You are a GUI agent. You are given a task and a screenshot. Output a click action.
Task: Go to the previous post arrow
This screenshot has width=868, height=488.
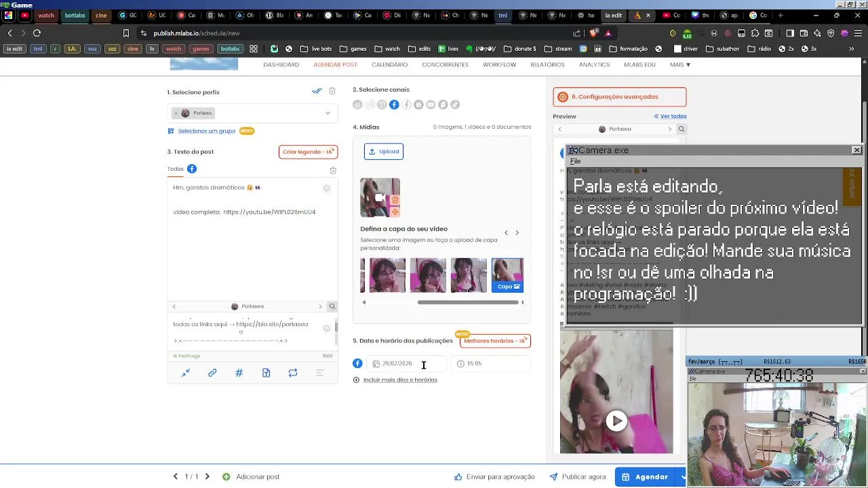tap(176, 476)
